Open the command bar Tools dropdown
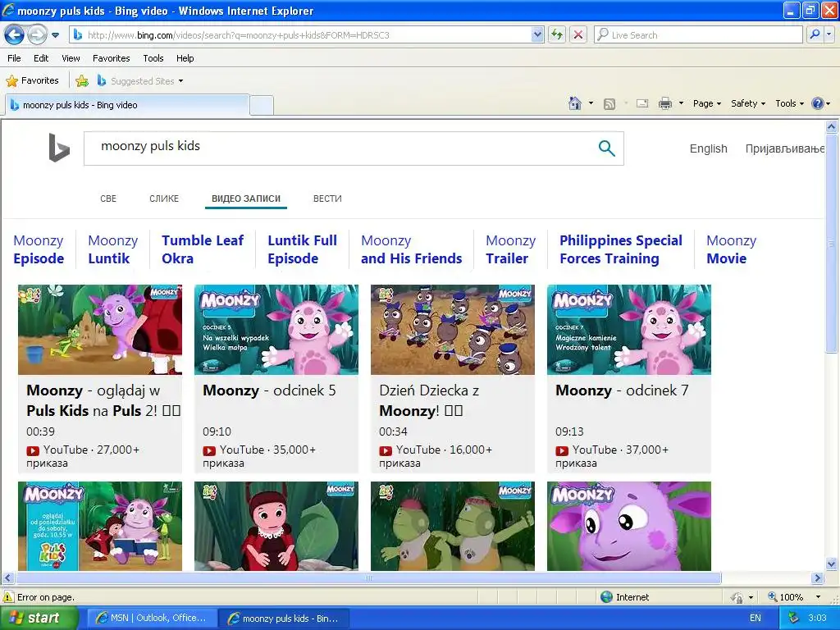Viewport: 840px width, 630px height. [790, 103]
